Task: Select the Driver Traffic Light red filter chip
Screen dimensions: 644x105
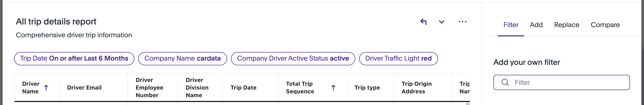Action: point(398,58)
